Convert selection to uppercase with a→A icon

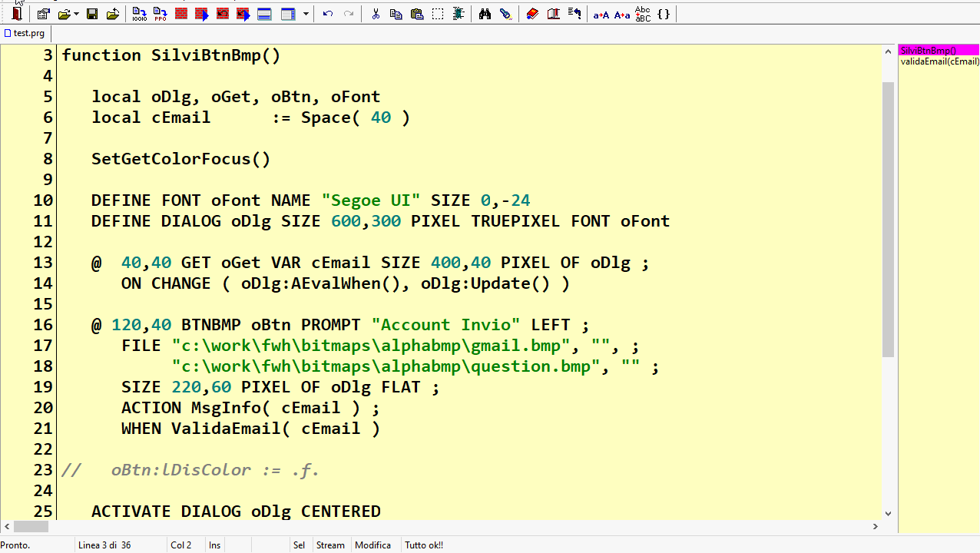click(x=601, y=14)
